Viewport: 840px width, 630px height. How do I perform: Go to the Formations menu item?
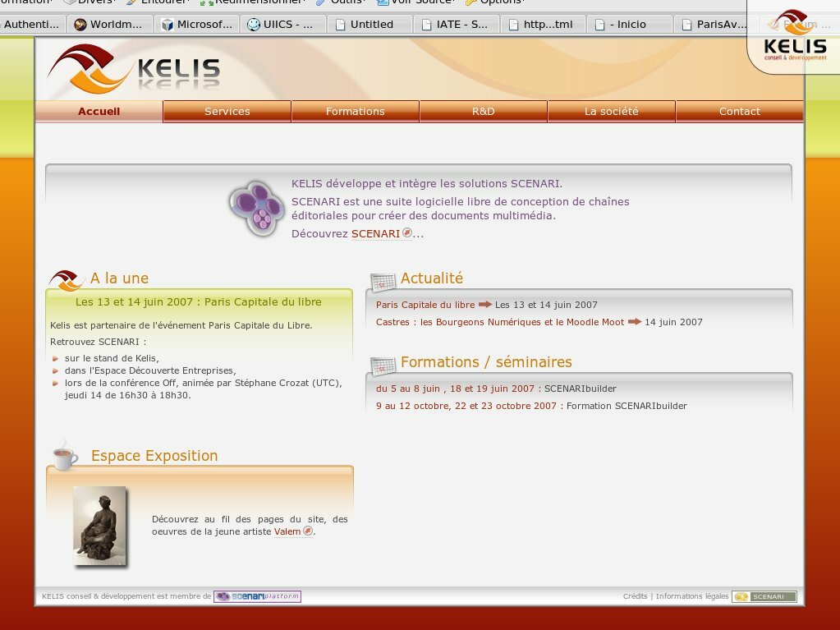[356, 112]
